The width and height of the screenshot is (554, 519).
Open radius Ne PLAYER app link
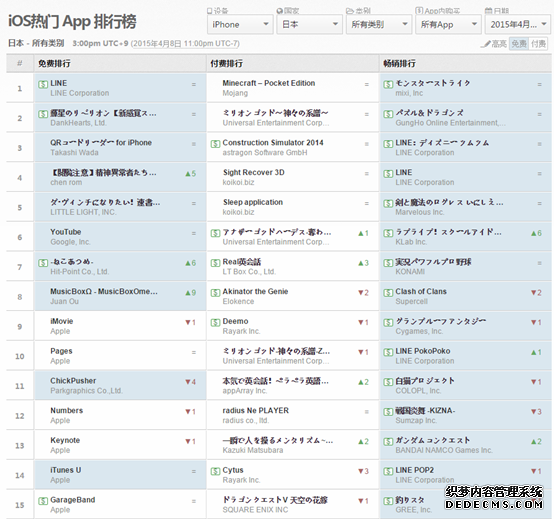pyautogui.click(x=256, y=411)
